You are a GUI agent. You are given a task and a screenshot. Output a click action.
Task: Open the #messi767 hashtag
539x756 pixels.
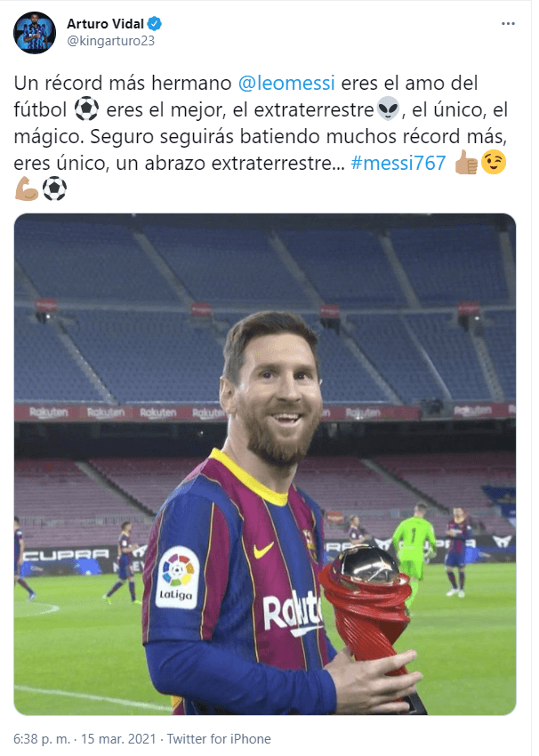pos(398,163)
